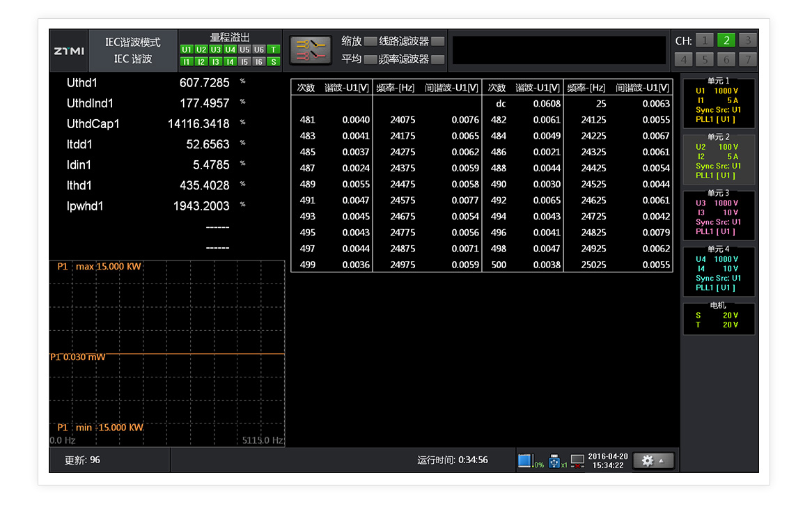Screen dimensions: 812x521
Task: Switch to channel 1
Action: click(x=704, y=40)
